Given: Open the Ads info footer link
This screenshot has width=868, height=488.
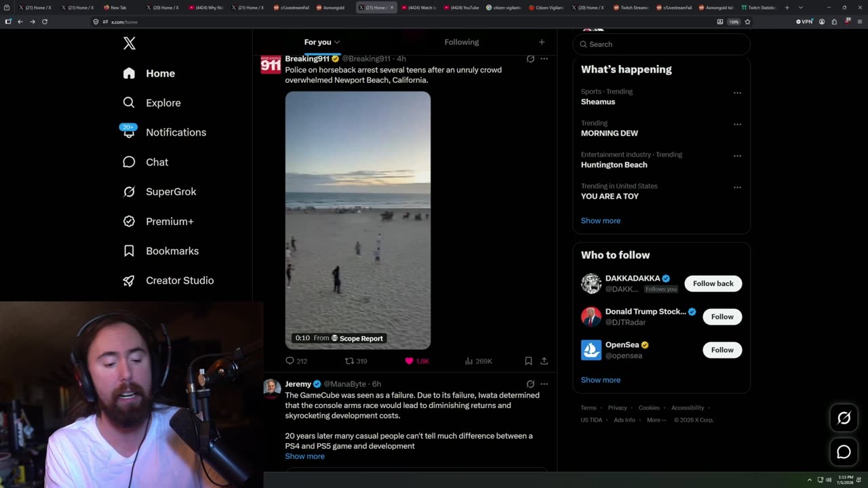Looking at the screenshot, I should [625, 420].
